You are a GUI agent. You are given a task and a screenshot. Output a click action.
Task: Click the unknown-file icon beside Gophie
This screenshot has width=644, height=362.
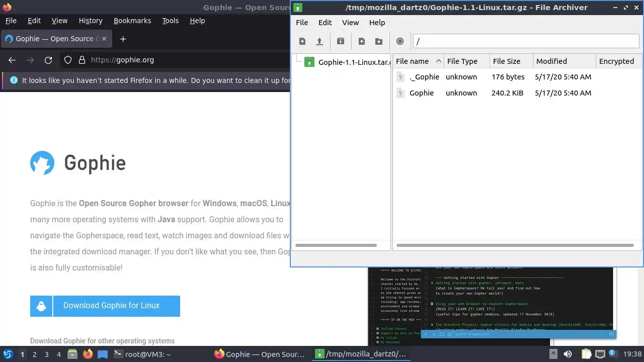point(400,94)
